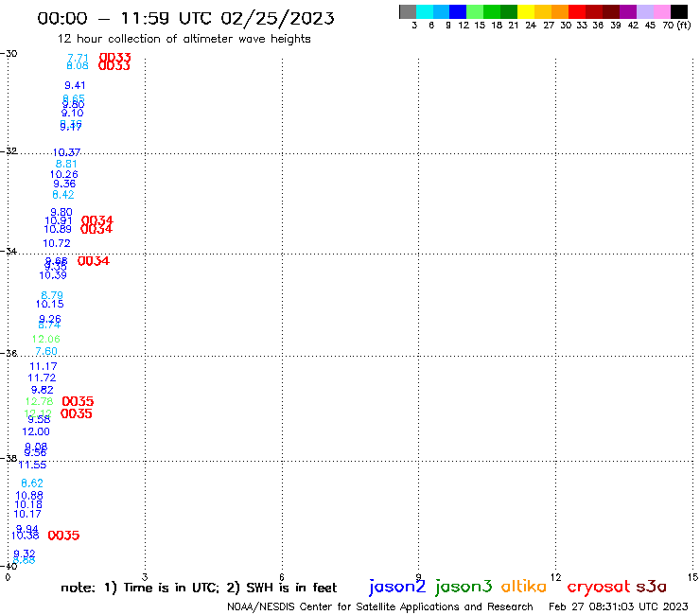Click the -36 latitude axis label
The image size is (700, 615).
(x=9, y=353)
